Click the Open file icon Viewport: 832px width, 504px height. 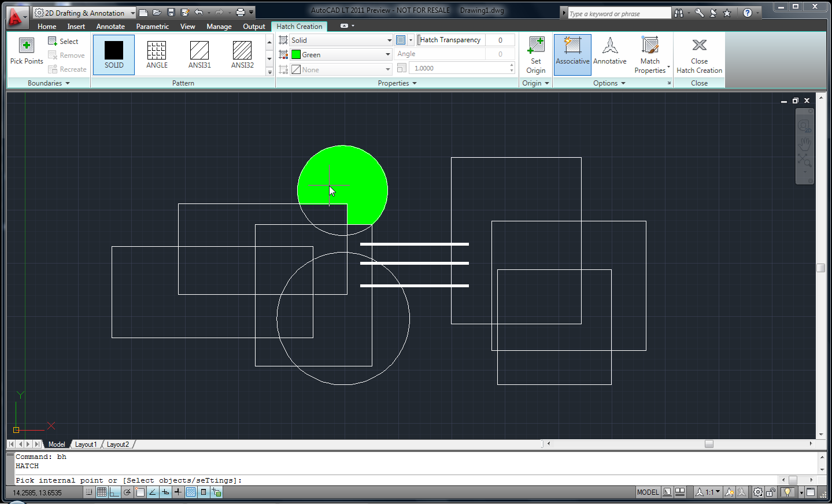157,12
